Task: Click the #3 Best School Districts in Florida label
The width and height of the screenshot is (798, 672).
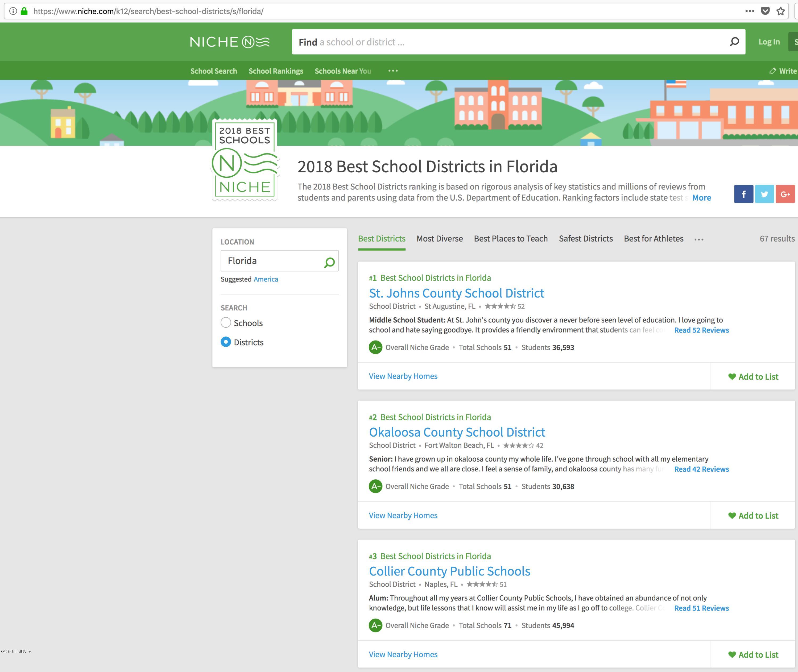Action: tap(429, 556)
